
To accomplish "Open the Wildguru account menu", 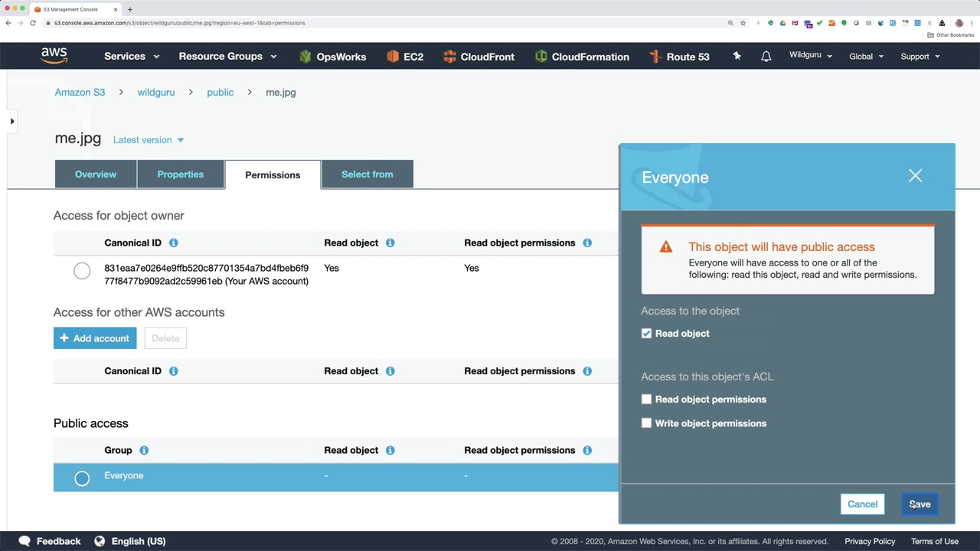I will point(811,56).
